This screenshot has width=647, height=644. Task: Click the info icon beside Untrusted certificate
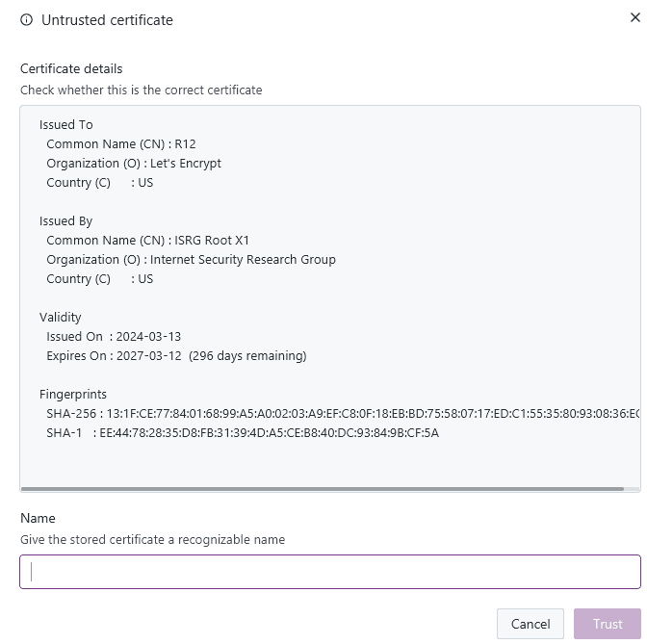coord(26,20)
